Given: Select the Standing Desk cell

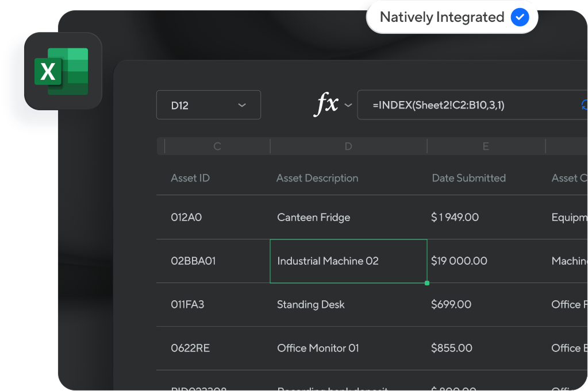Looking at the screenshot, I should (310, 304).
